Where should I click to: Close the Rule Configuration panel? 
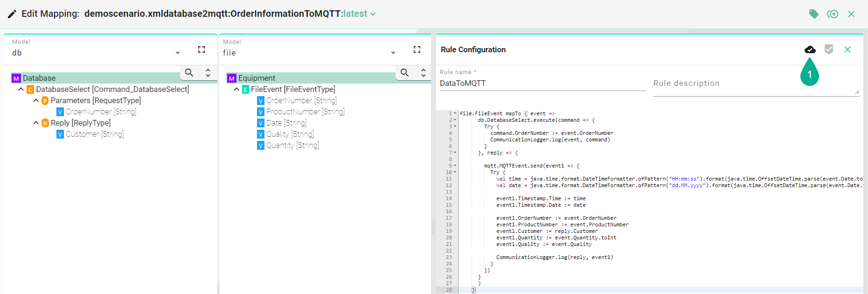[x=847, y=49]
